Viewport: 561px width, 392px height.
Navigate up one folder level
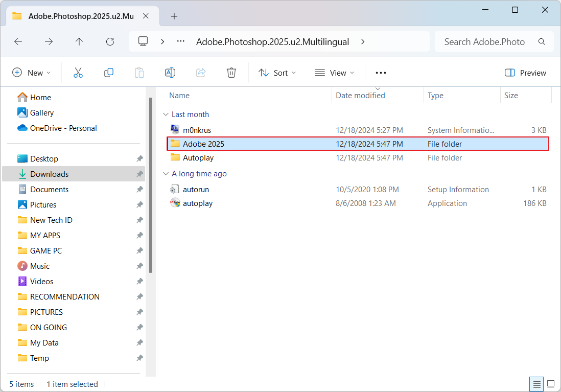point(79,41)
